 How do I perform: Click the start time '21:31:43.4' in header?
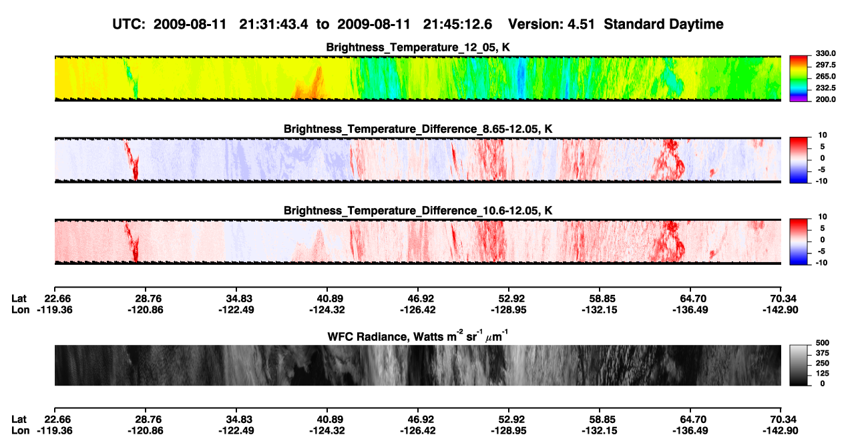tap(272, 25)
